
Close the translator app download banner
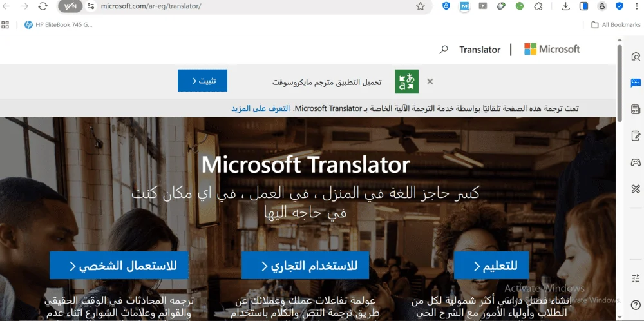(430, 81)
